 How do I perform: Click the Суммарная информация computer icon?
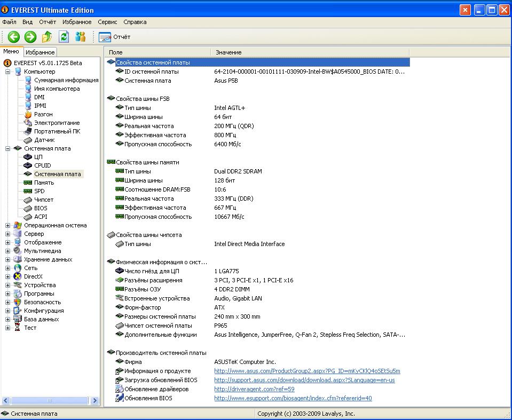point(28,80)
